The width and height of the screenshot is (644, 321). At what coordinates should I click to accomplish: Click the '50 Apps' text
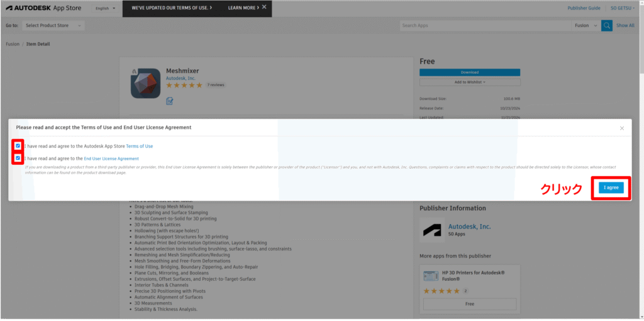coord(456,235)
